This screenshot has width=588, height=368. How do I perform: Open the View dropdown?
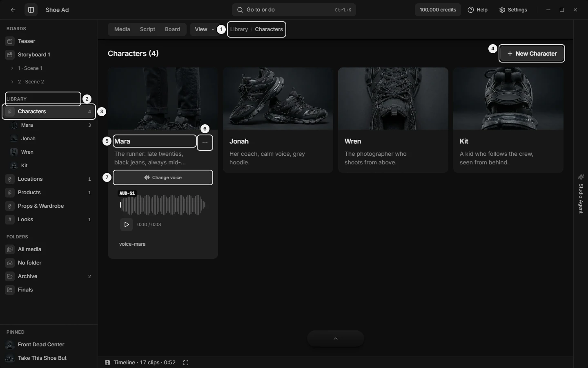pos(205,29)
